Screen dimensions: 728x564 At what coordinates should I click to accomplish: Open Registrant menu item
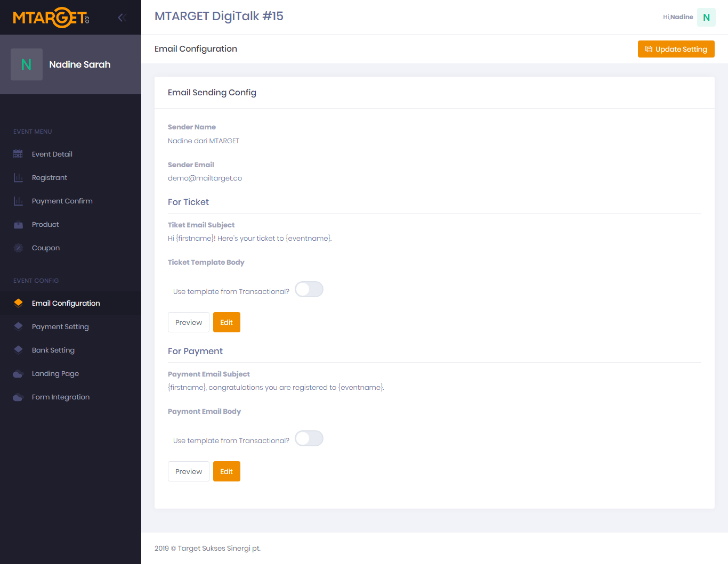tap(70, 177)
